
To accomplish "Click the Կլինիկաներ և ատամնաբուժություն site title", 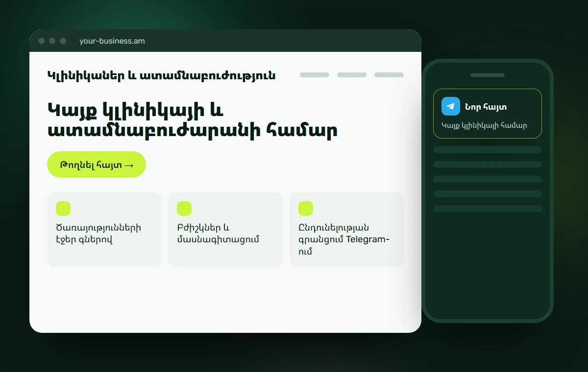I will [x=161, y=75].
